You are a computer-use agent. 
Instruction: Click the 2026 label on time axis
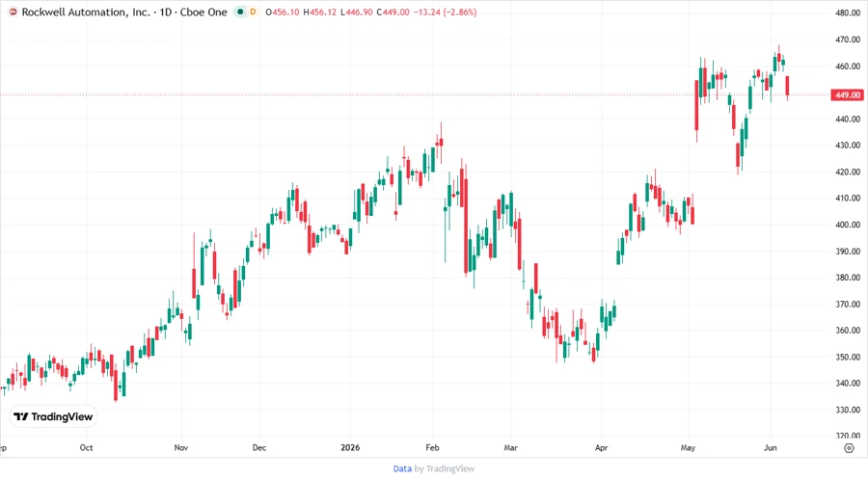(350, 447)
